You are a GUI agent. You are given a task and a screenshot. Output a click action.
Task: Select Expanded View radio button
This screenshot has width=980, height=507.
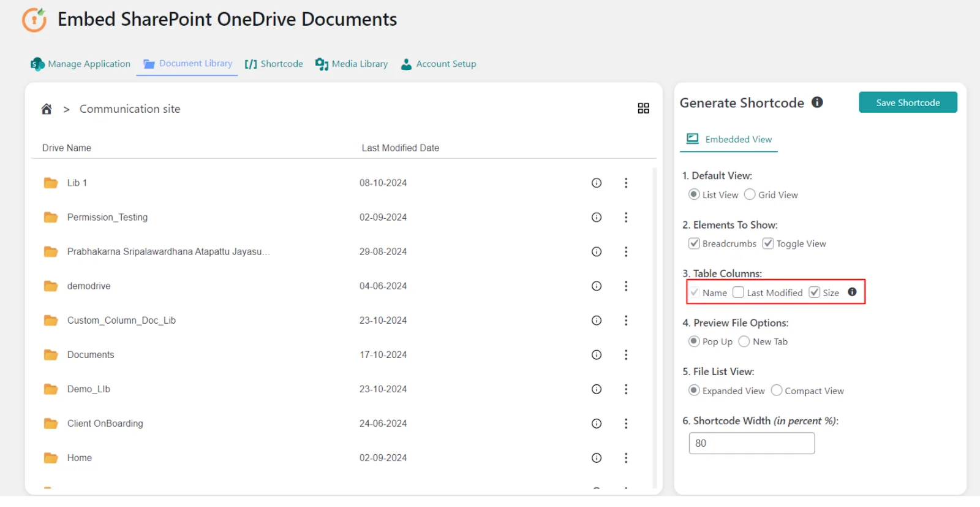pos(694,390)
